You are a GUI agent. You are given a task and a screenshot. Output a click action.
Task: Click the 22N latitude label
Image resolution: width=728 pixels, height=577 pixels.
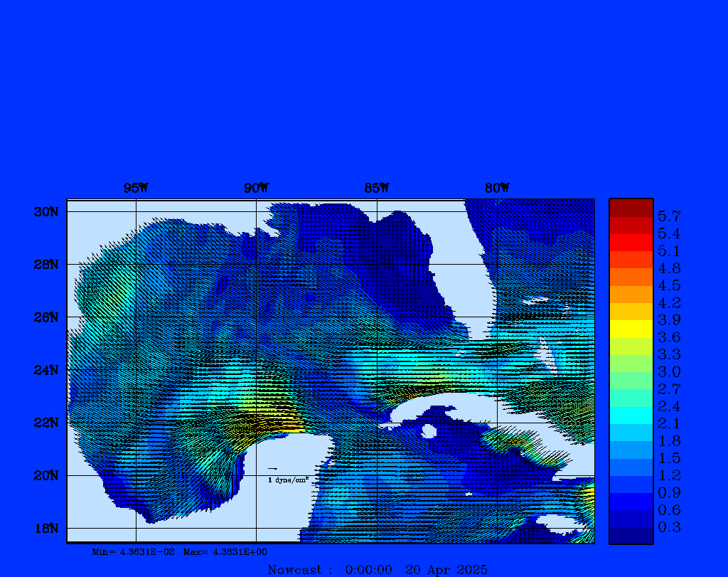[x=48, y=423]
